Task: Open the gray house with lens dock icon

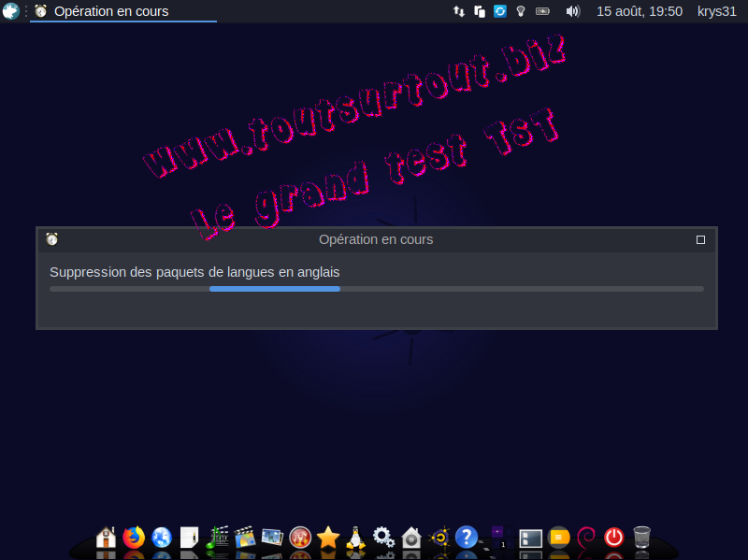Action: point(411,538)
